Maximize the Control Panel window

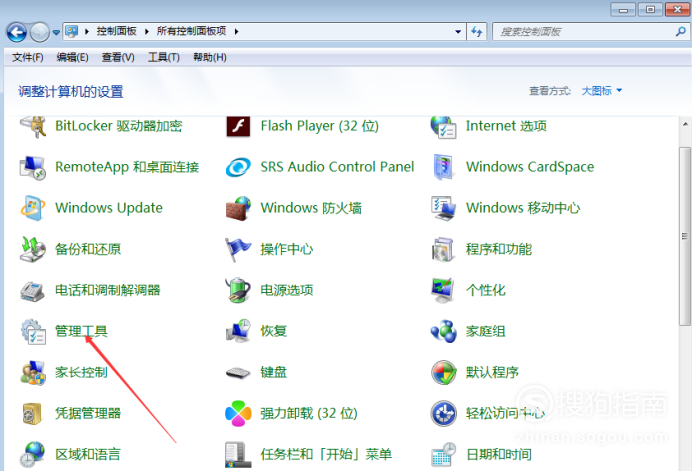click(x=650, y=9)
